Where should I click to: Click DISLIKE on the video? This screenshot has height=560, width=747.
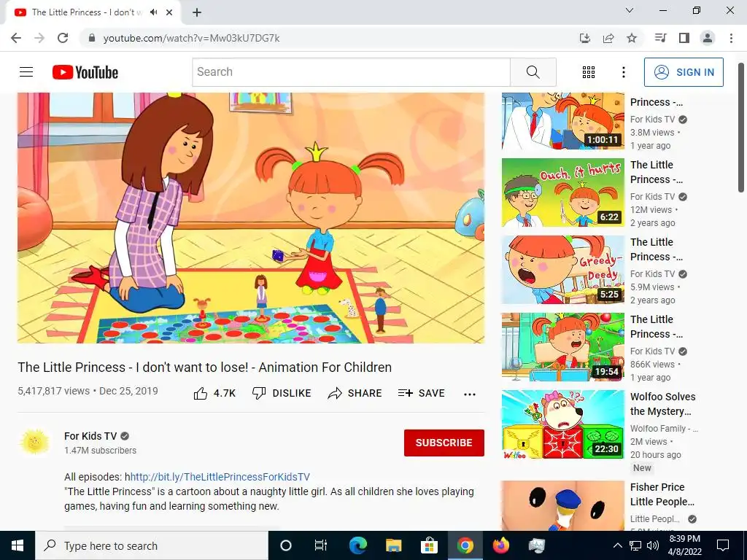282,393
